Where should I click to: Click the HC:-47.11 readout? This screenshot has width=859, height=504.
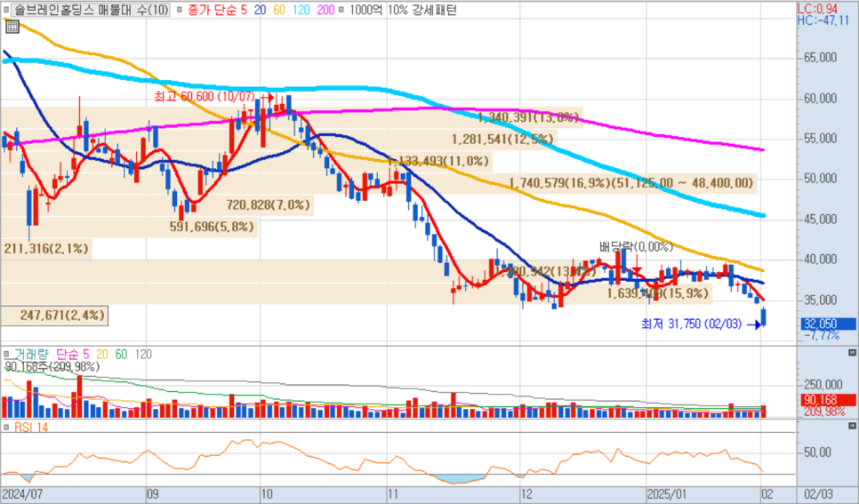click(823, 20)
